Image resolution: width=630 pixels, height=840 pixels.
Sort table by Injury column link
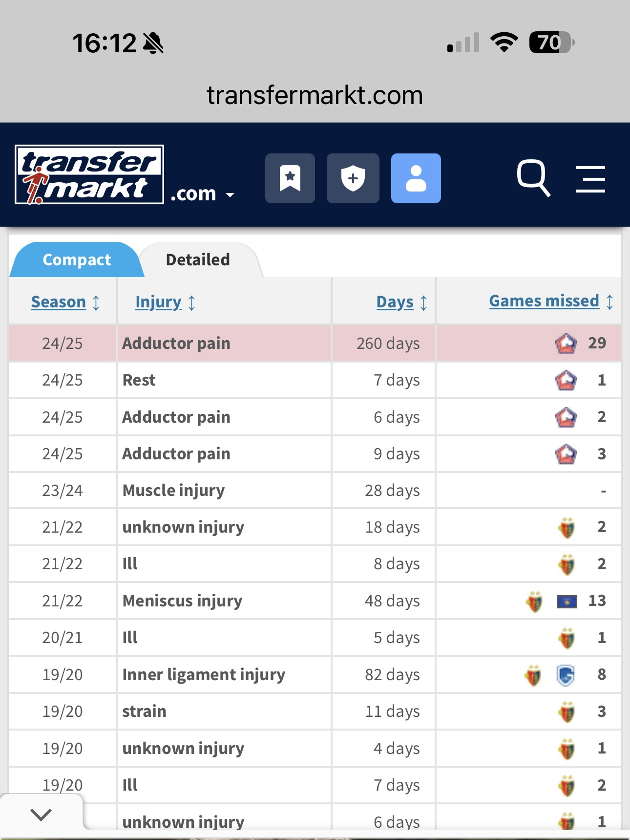(158, 302)
